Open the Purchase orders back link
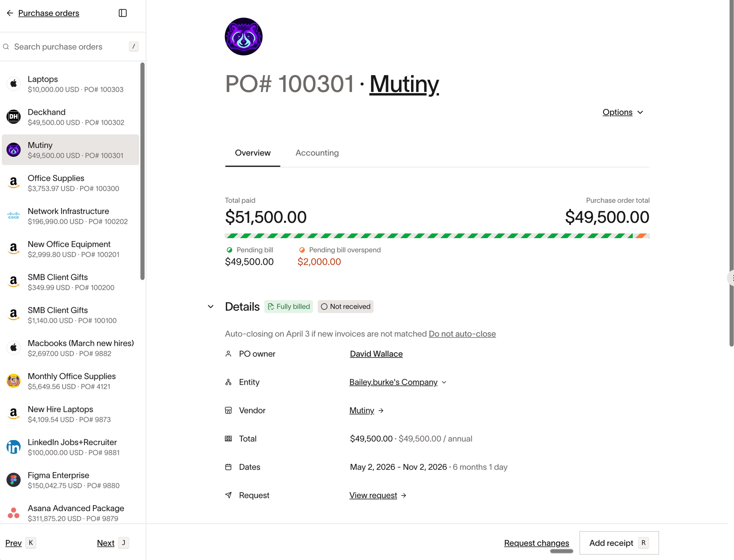This screenshot has width=734, height=560. pyautogui.click(x=49, y=13)
